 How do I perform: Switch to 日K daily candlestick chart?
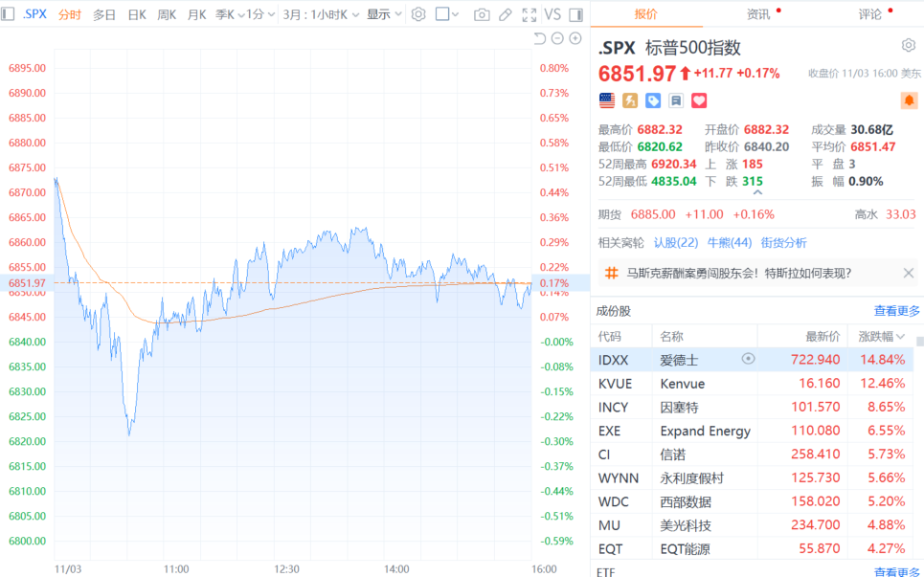137,14
